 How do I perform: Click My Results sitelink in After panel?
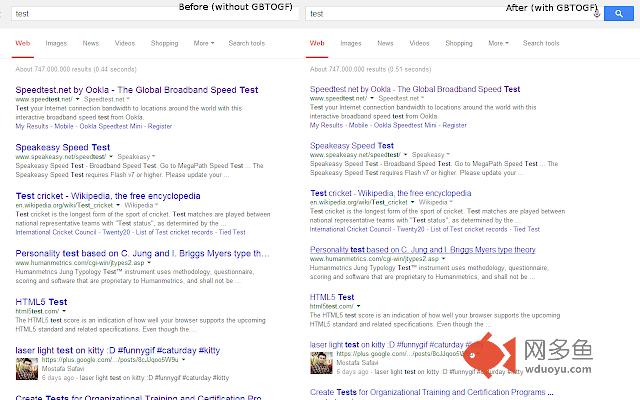click(x=326, y=125)
